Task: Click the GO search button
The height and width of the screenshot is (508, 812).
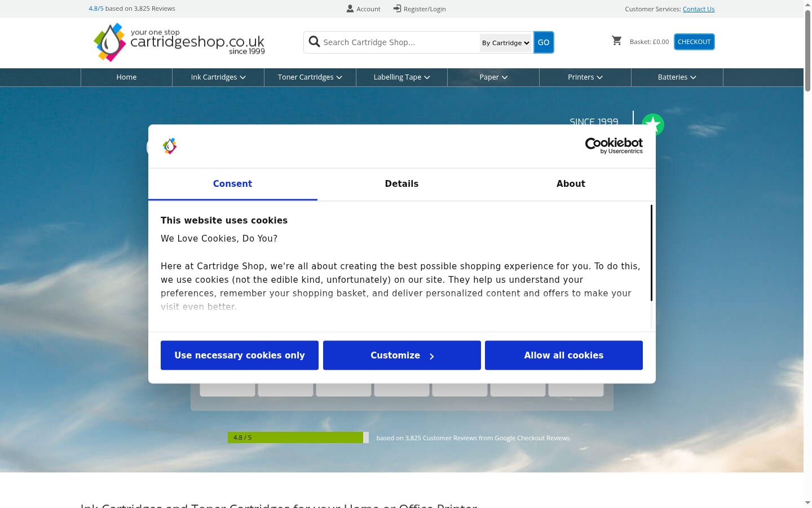Action: tap(544, 42)
